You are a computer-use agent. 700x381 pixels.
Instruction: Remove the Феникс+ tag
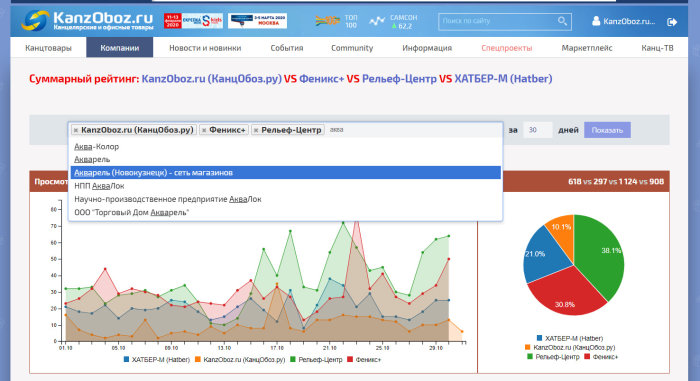tap(204, 130)
